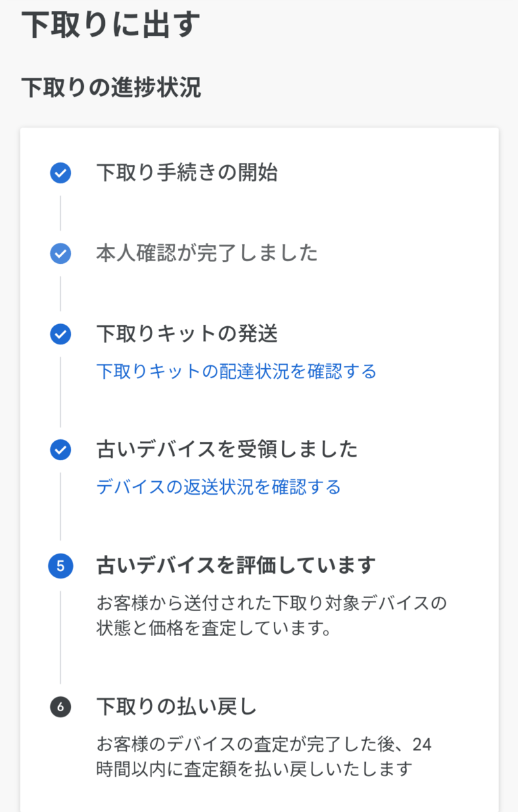The image size is (518, 812).
Task: Select the 本人確認が完了しました step label
Action: click(207, 254)
